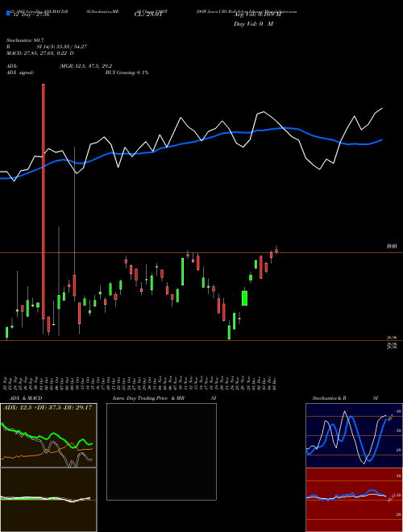This screenshot has width=403, height=532.
Task: Click the red RSI chart panel
Action: coord(354,500)
